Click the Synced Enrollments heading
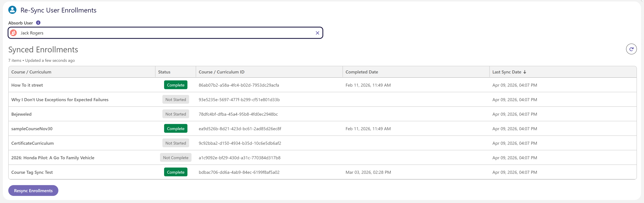The height and width of the screenshot is (203, 644). [43, 49]
